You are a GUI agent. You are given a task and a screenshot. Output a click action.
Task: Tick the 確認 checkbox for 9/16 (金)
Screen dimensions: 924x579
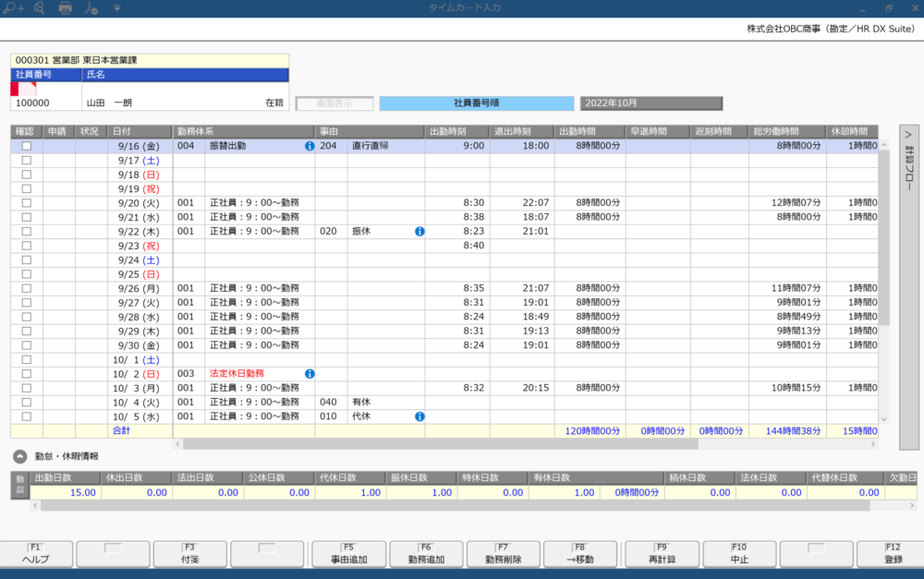[27, 146]
